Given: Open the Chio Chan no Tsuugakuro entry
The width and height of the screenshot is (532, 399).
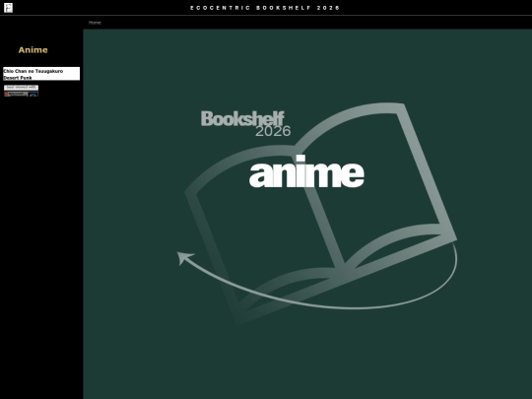Looking at the screenshot, I should pyautogui.click(x=33, y=71).
